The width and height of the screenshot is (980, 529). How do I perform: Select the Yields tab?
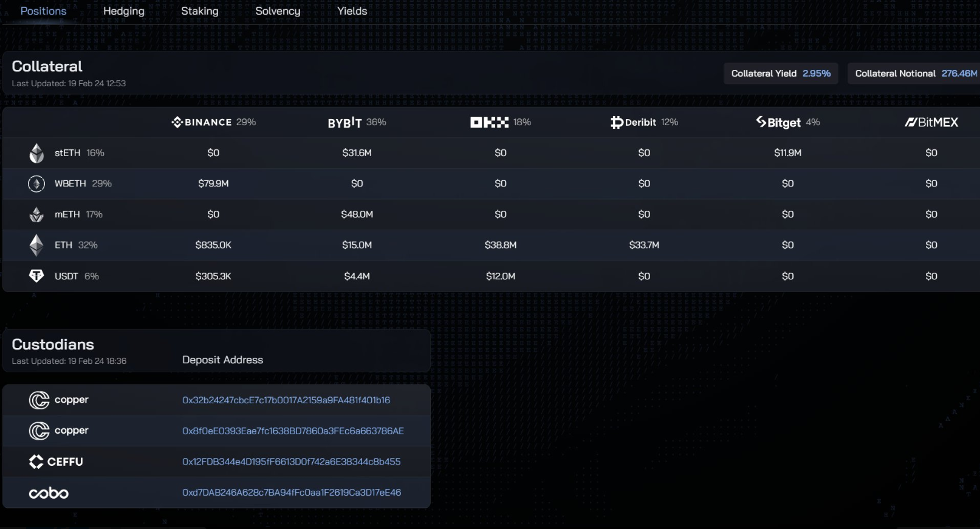coord(352,11)
